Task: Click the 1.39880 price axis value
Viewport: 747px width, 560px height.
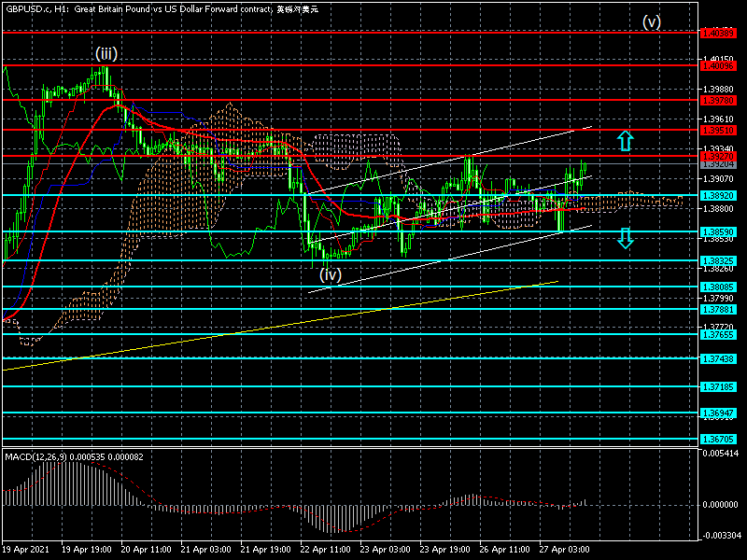Action: tap(718, 89)
